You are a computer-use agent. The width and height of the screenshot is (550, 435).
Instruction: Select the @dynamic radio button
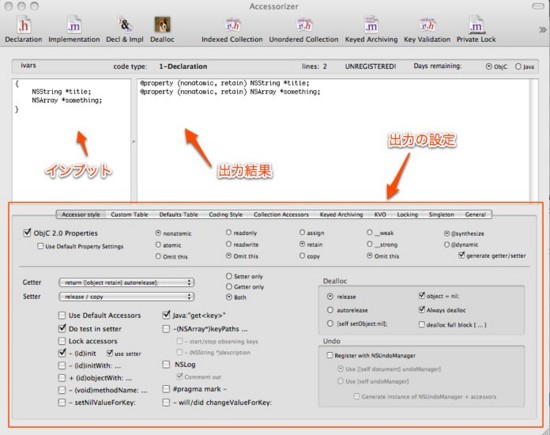[447, 245]
